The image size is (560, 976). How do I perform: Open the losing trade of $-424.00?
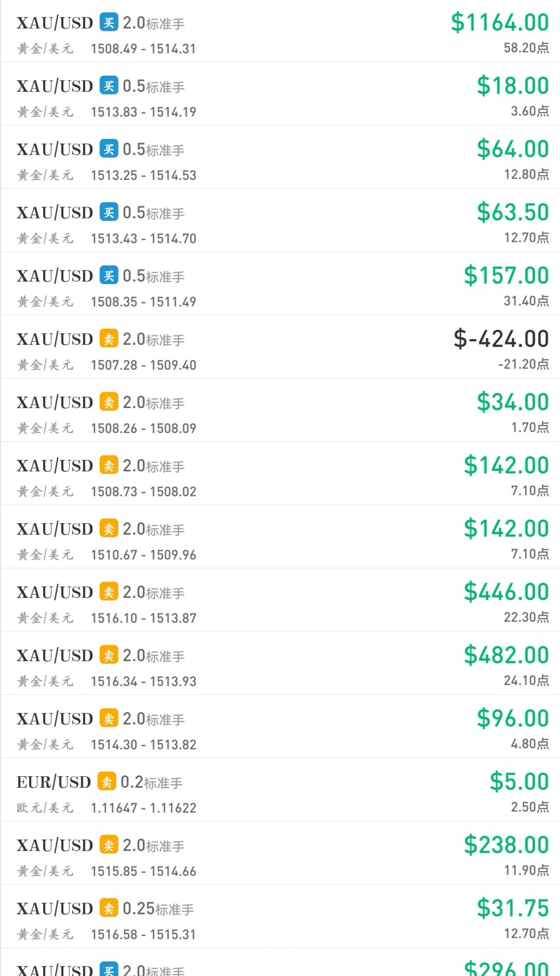click(x=280, y=347)
